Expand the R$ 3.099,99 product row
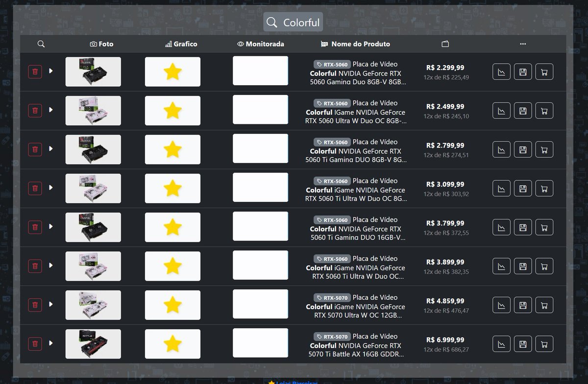 pos(51,188)
